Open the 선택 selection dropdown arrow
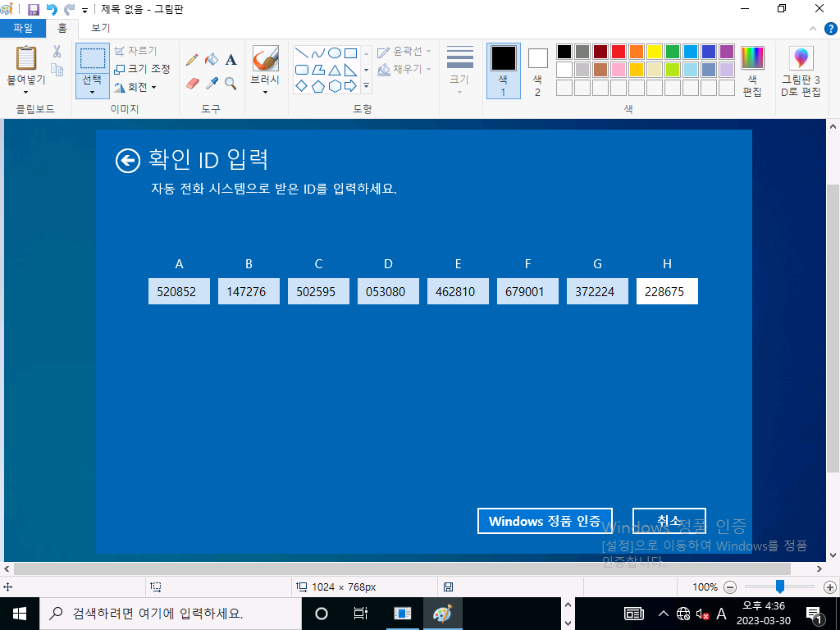Screen dimensions: 840x630 pos(92,92)
